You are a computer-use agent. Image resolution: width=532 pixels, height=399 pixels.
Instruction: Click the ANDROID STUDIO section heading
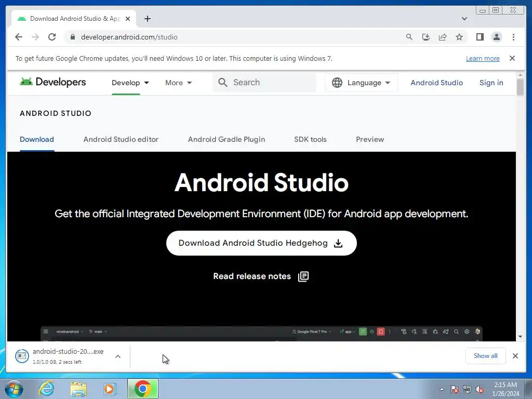click(x=56, y=113)
